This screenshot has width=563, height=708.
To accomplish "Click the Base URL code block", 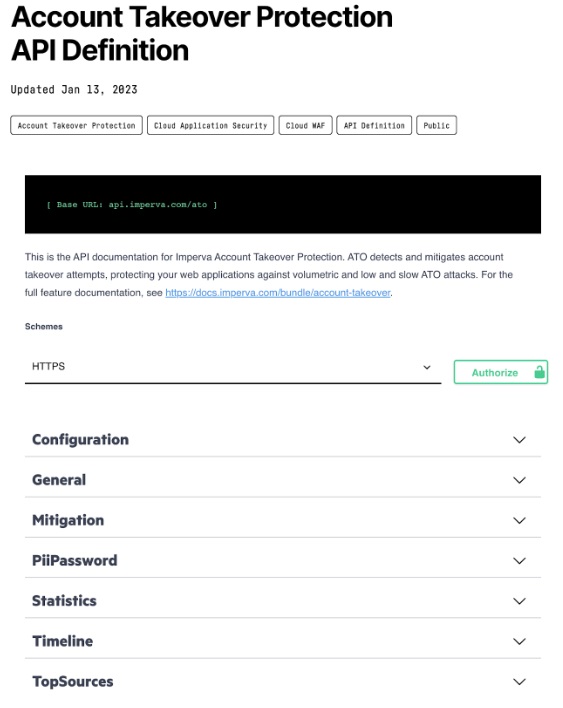I will pyautogui.click(x=283, y=205).
